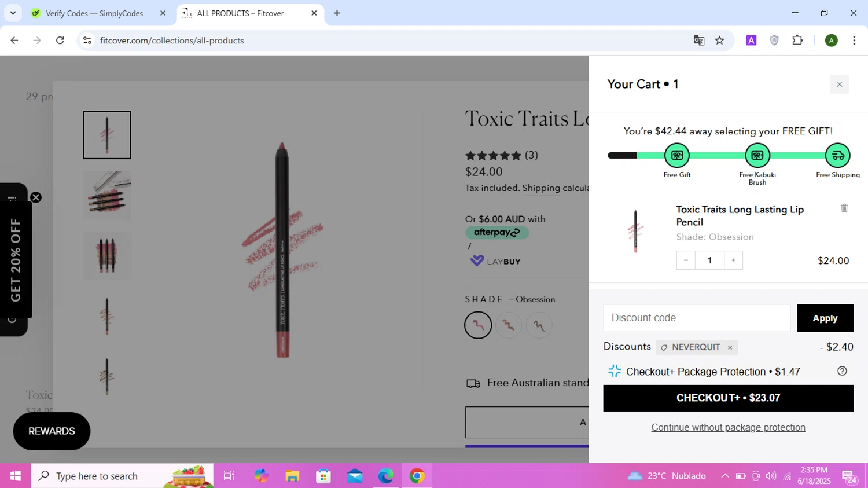This screenshot has height=488, width=868.
Task: Open product review stars rating
Action: click(494, 155)
